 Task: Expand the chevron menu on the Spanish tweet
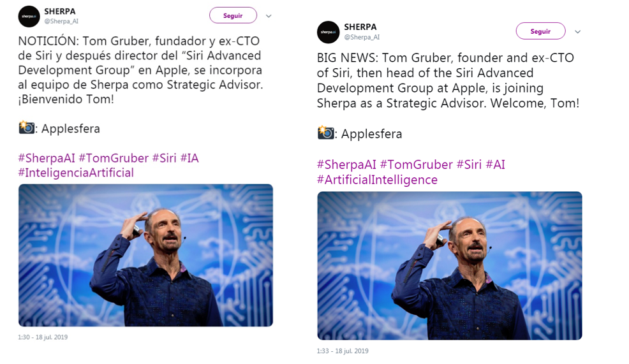pyautogui.click(x=269, y=16)
